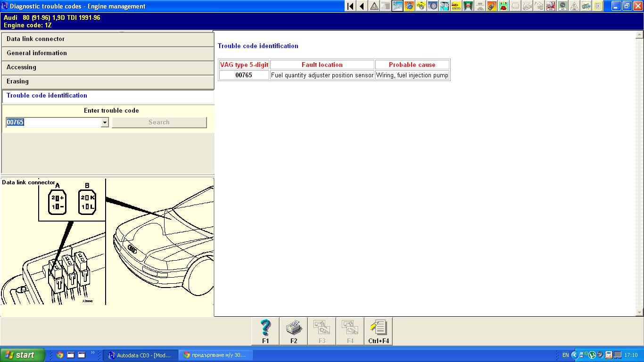This screenshot has width=644, height=362.
Task: Click the green circular gauge toolbar icon
Action: click(x=562, y=6)
